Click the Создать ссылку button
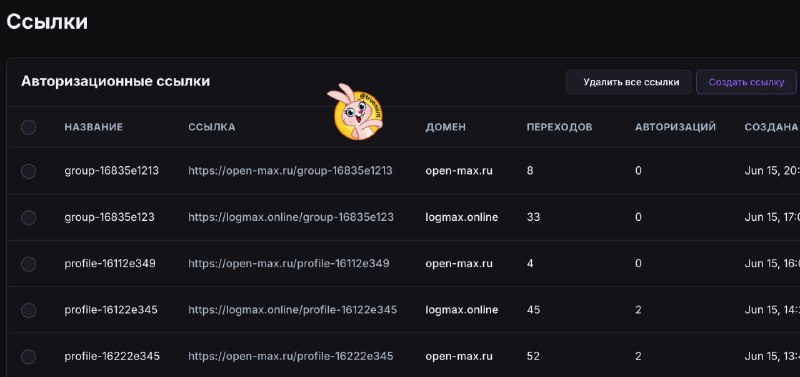Viewport: 800px width, 377px height. pos(746,82)
